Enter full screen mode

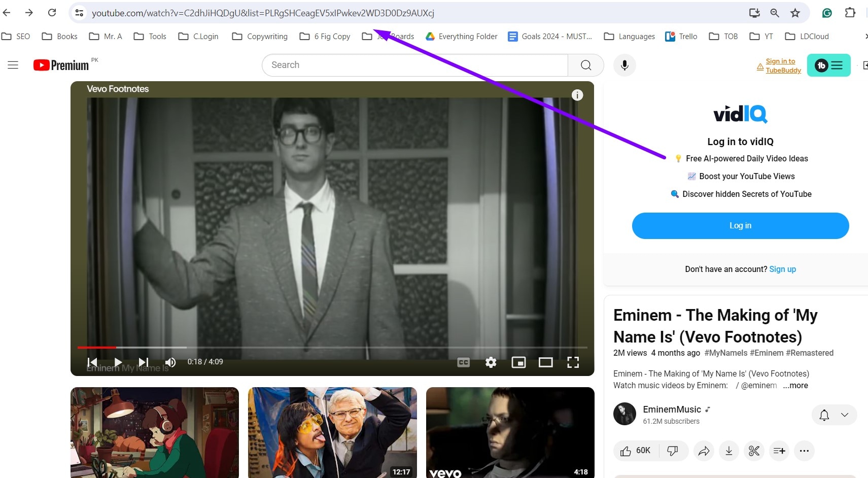pyautogui.click(x=573, y=362)
